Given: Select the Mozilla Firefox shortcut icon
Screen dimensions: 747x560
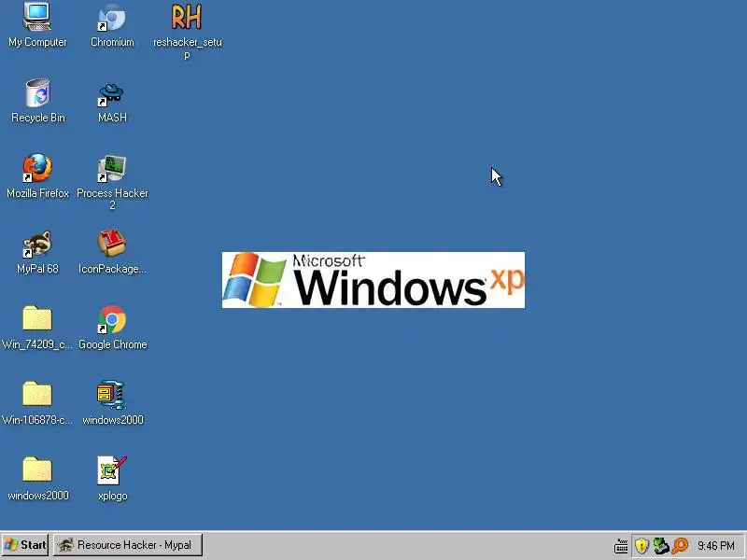Looking at the screenshot, I should tap(37, 168).
